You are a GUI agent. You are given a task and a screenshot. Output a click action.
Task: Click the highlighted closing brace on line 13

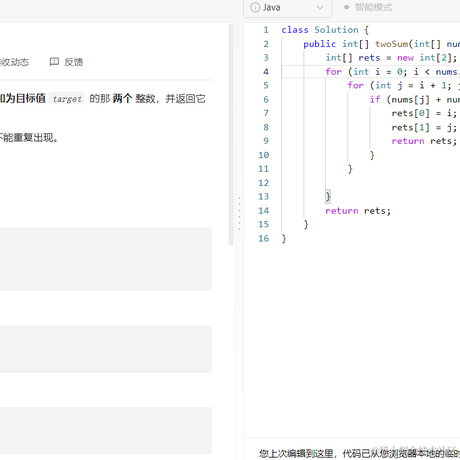pyautogui.click(x=328, y=197)
